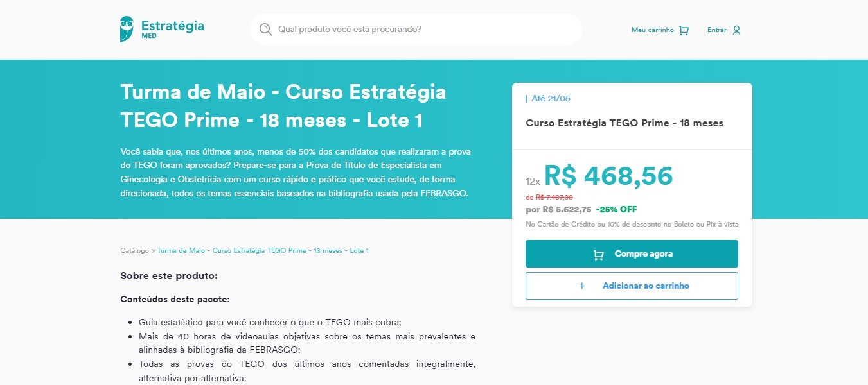Click the user profile icon beside Entrar

click(736, 30)
